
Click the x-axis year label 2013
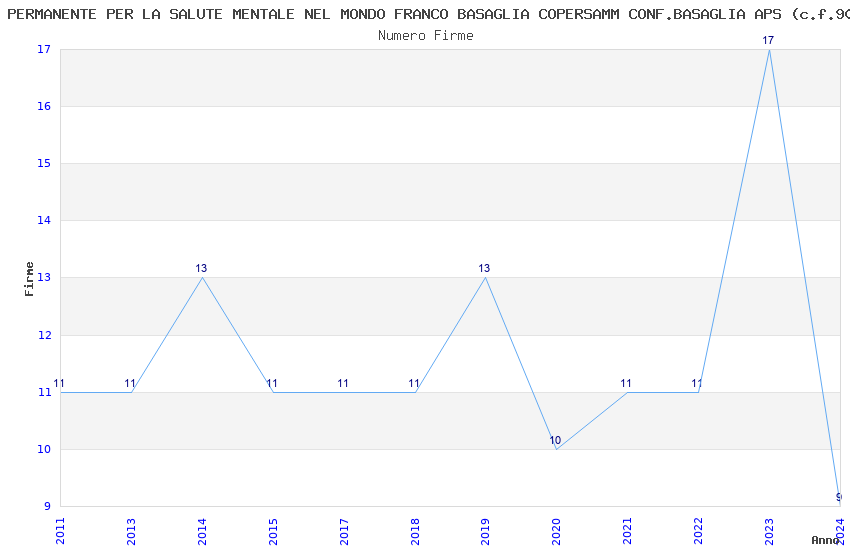click(131, 531)
